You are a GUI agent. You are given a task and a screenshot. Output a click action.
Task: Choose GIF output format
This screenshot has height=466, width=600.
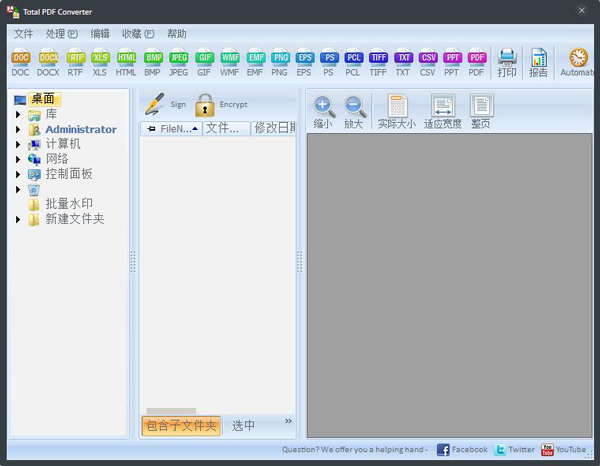point(204,62)
